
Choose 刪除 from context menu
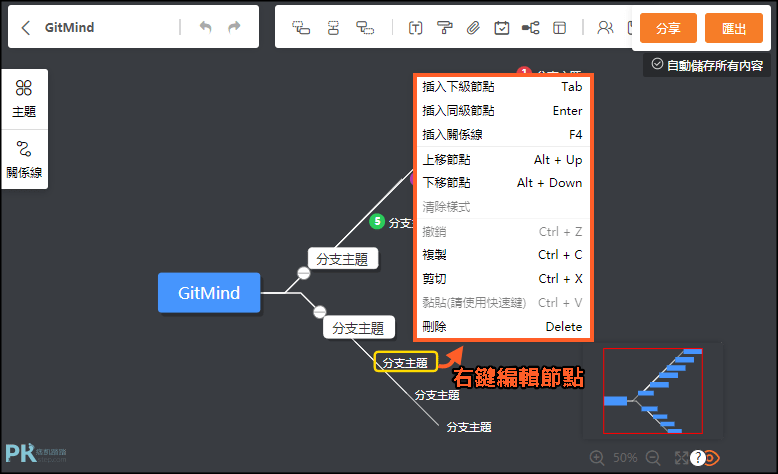[x=502, y=327]
